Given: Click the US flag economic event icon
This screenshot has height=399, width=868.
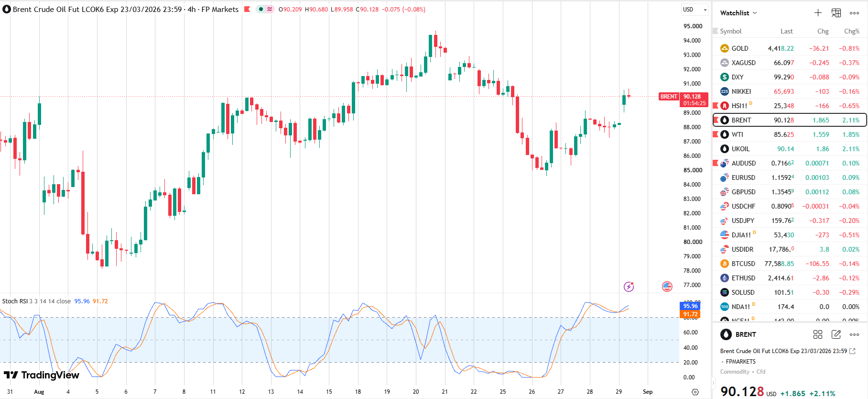Looking at the screenshot, I should [x=667, y=287].
